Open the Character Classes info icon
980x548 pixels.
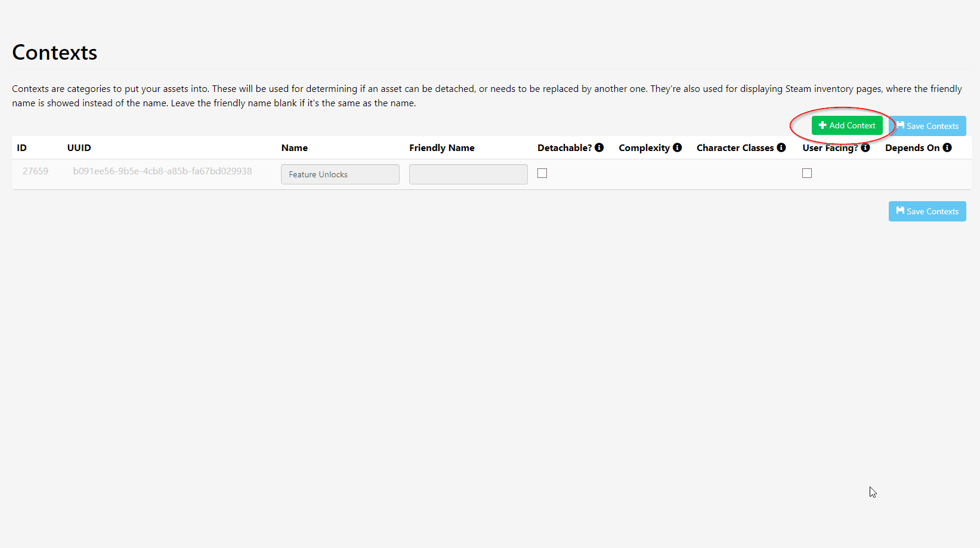781,147
